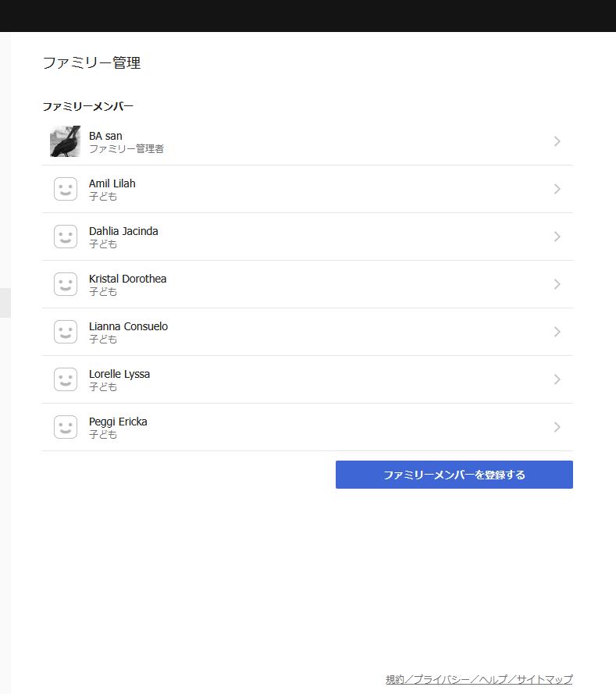Open Lianna Consuelo's chevron arrow

(557, 332)
